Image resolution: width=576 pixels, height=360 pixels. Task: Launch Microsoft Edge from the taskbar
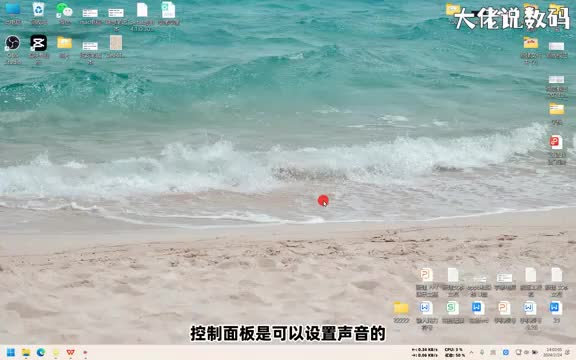[41, 353]
